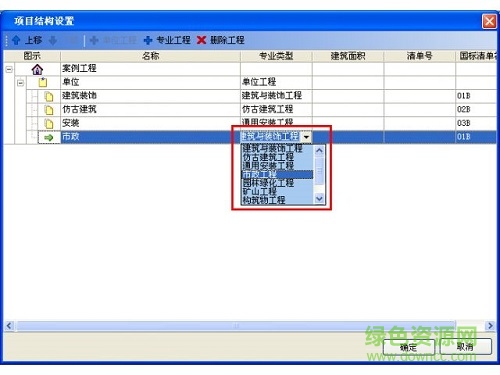
Task: Open the 专业类型 combo box arrow
Action: [x=306, y=137]
